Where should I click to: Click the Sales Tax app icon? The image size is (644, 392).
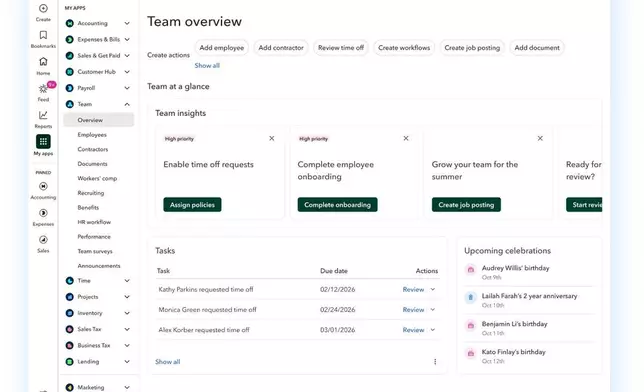click(x=70, y=329)
